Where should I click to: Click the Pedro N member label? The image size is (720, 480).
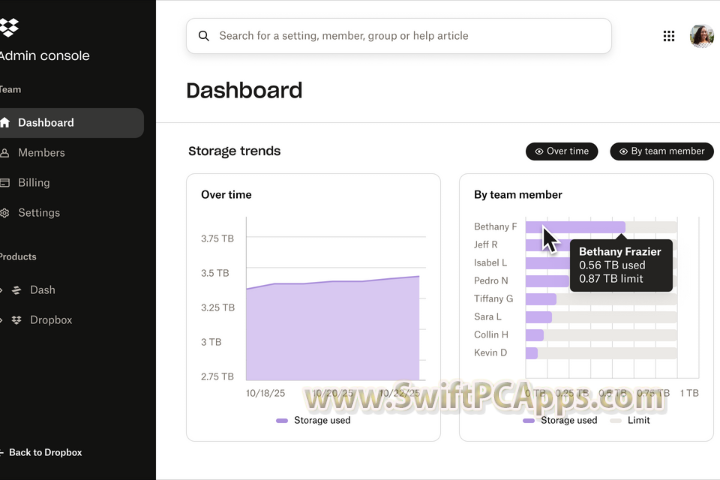coord(491,281)
